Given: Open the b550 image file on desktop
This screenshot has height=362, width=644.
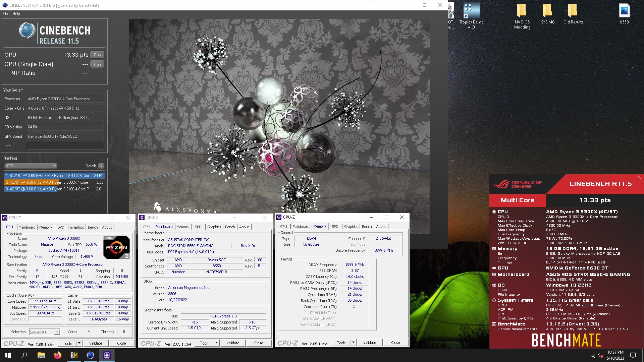Looking at the screenshot, I should tap(624, 13).
